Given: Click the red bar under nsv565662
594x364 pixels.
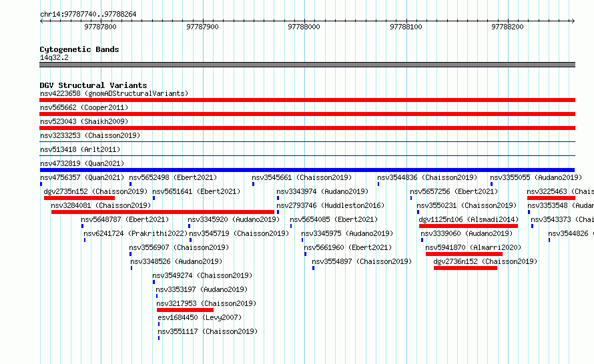Looking at the screenshot, I should coord(307,114).
